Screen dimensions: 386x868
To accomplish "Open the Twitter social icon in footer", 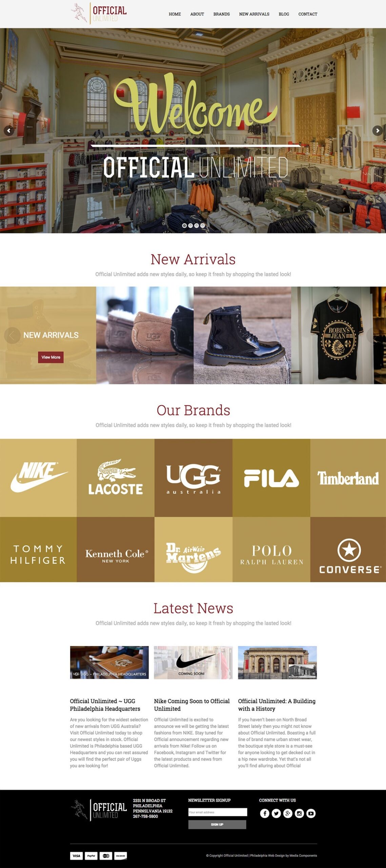I will (x=276, y=813).
